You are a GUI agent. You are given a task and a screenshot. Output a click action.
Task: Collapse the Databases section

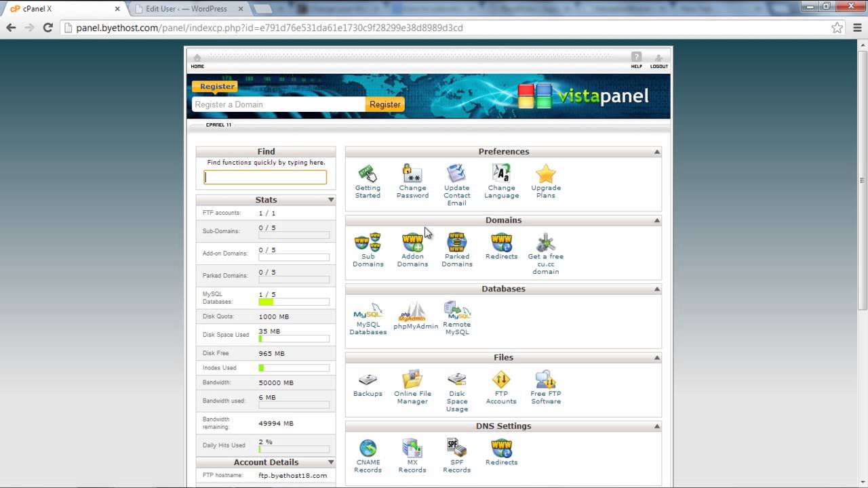point(656,289)
